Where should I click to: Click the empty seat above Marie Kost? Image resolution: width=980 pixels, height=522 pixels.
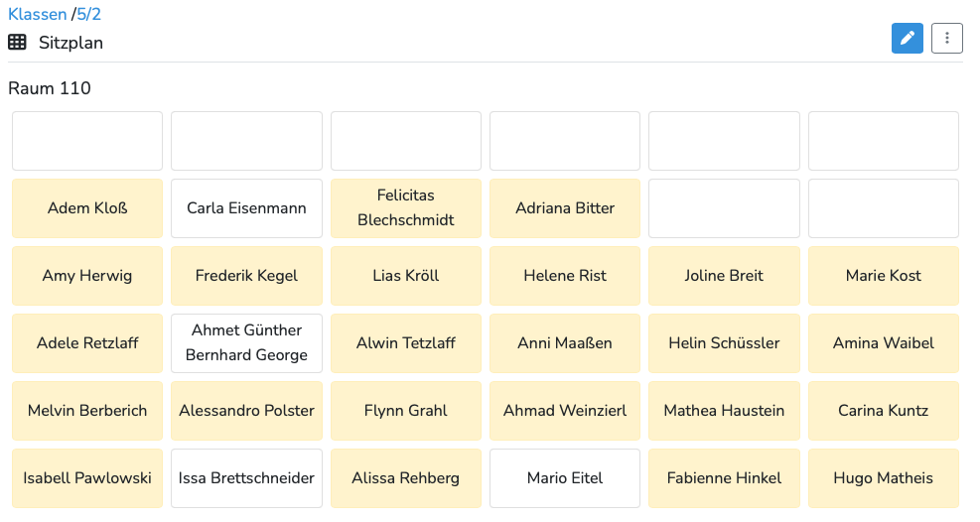point(883,208)
